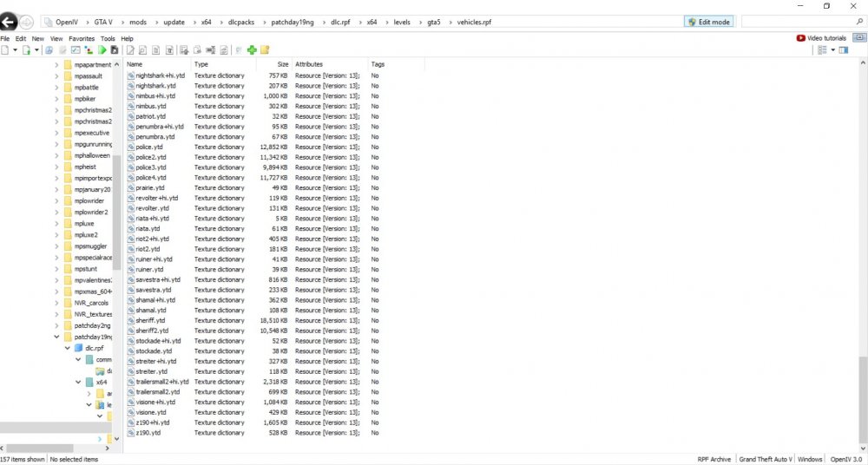Image resolution: width=868 pixels, height=465 pixels.
Task: Open the View menu
Action: coord(56,39)
